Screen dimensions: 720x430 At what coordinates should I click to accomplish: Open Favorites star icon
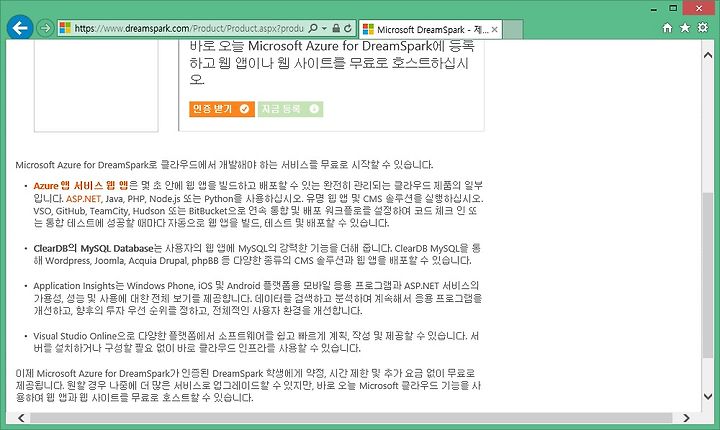coord(685,28)
